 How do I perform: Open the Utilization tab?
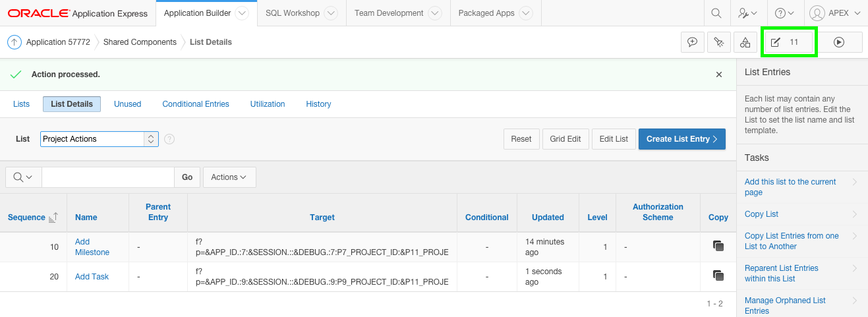268,104
